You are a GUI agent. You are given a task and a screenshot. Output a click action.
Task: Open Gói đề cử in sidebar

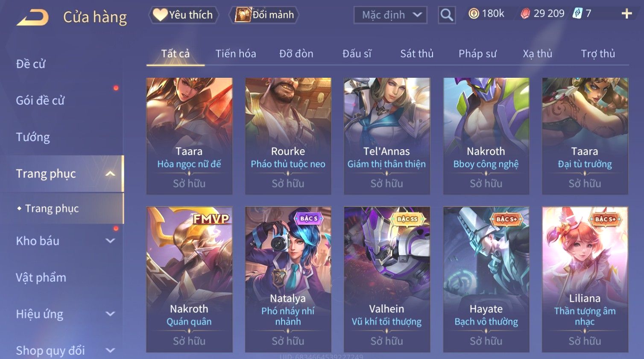pos(40,101)
